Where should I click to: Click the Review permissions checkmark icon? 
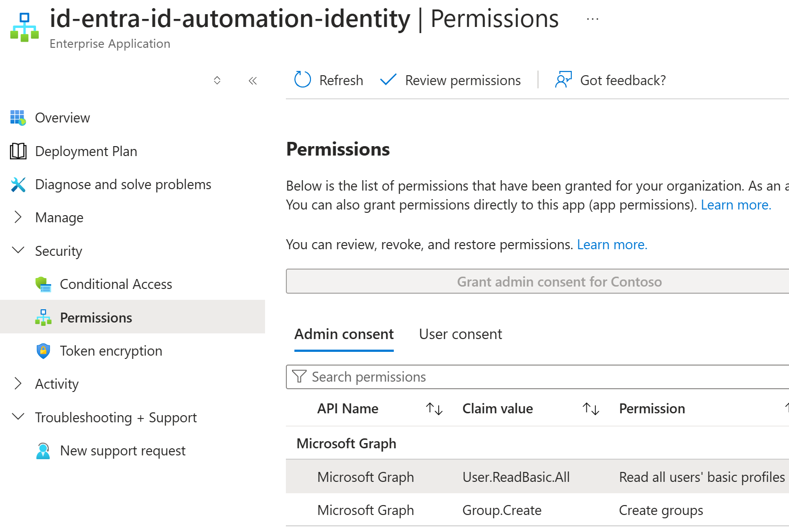[x=388, y=79]
